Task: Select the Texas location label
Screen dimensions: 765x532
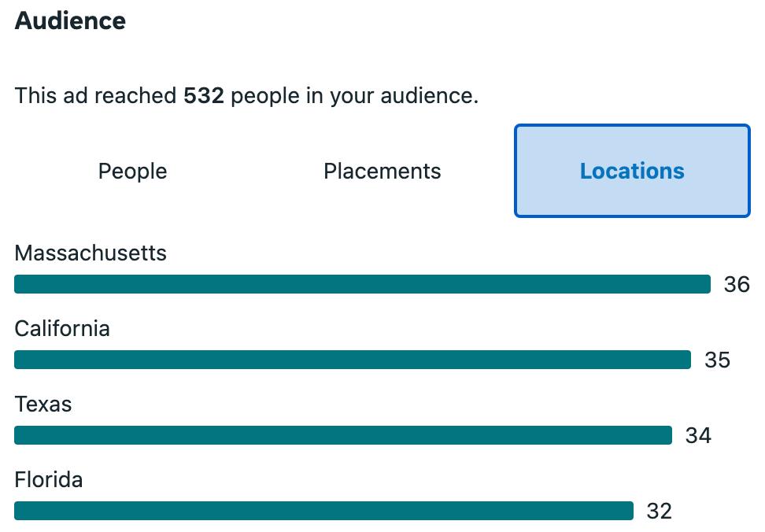Action: pyautogui.click(x=43, y=405)
